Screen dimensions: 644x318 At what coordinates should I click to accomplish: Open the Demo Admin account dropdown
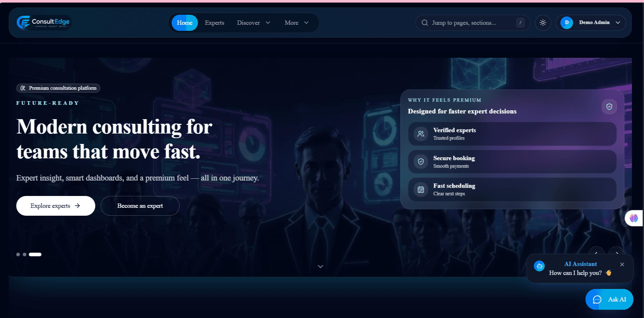pos(591,23)
